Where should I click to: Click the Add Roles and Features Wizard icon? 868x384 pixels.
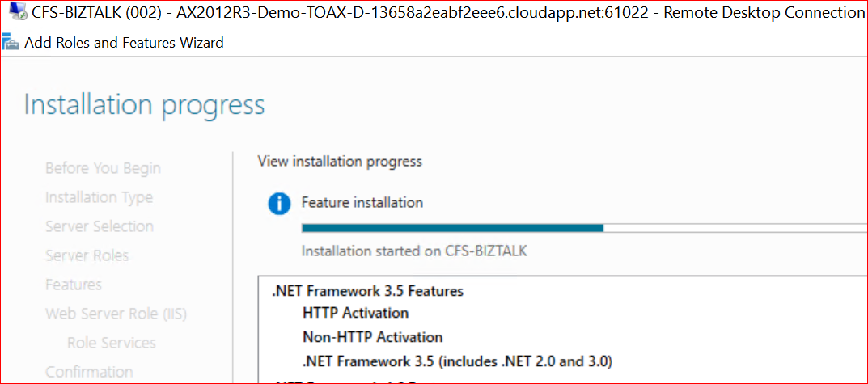pos(11,43)
